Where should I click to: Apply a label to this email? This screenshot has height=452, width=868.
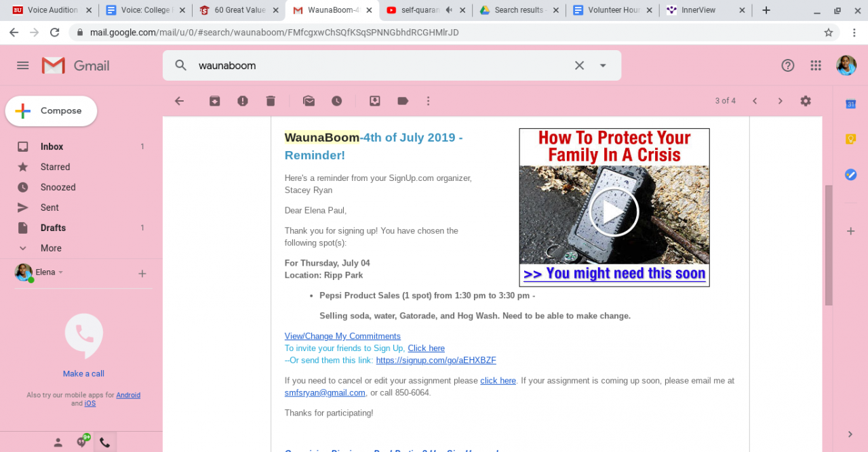[x=403, y=101]
